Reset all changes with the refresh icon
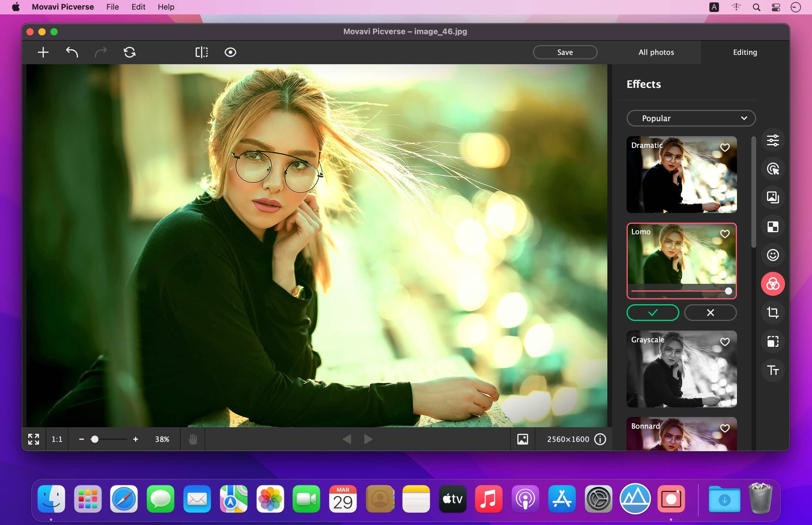Viewport: 812px width, 525px height. [130, 52]
